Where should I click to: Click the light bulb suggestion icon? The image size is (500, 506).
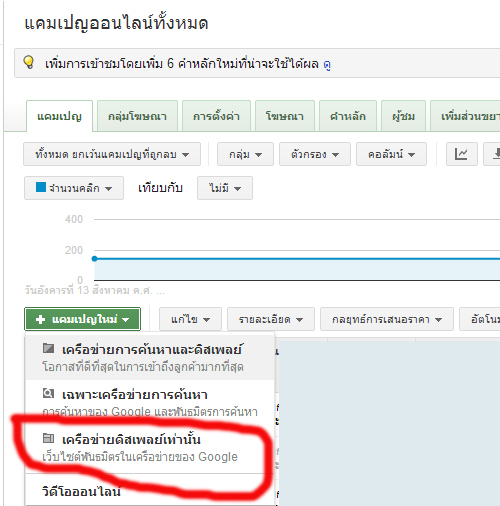[29, 62]
